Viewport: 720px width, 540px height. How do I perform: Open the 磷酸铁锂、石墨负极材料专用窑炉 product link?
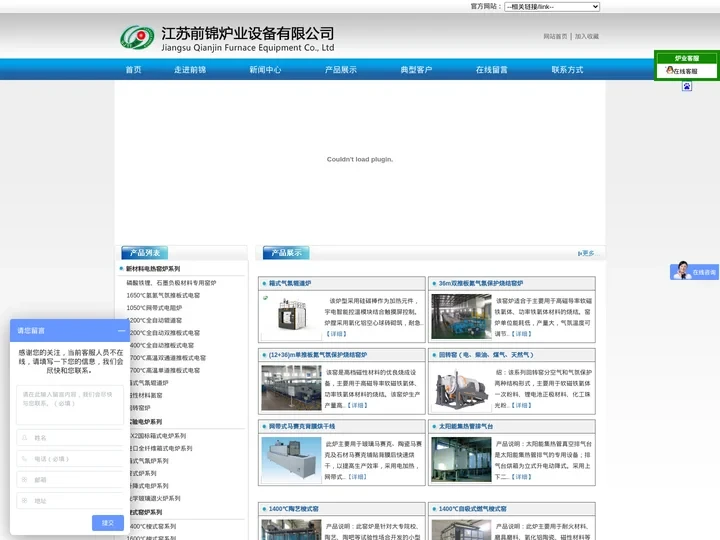click(x=171, y=283)
